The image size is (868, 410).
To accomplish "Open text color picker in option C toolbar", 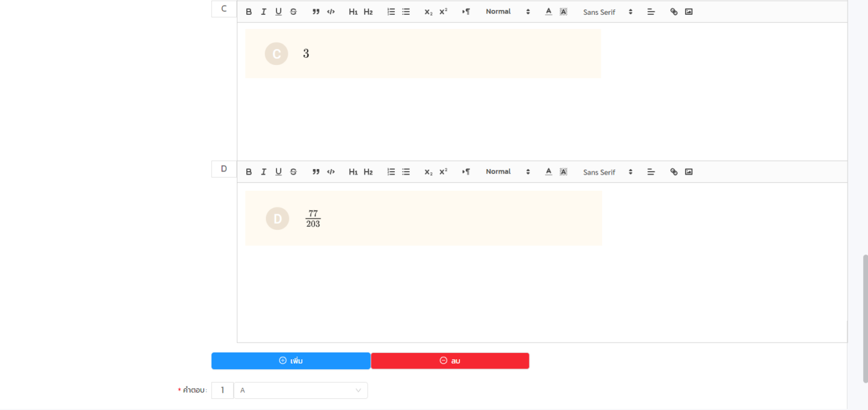I will (549, 12).
